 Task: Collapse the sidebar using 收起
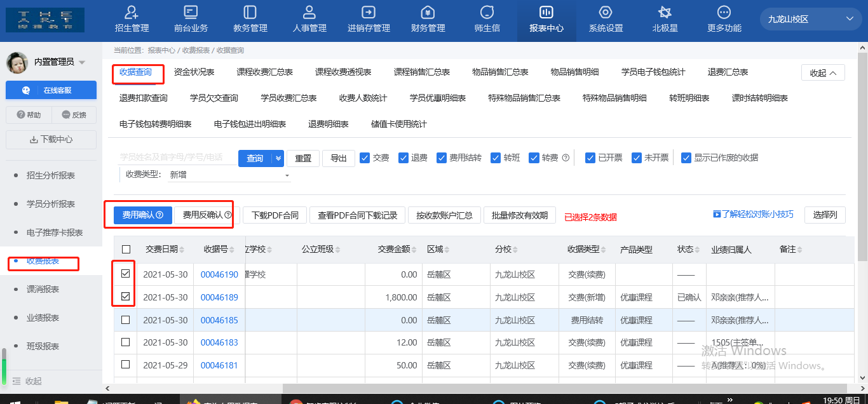(x=27, y=381)
